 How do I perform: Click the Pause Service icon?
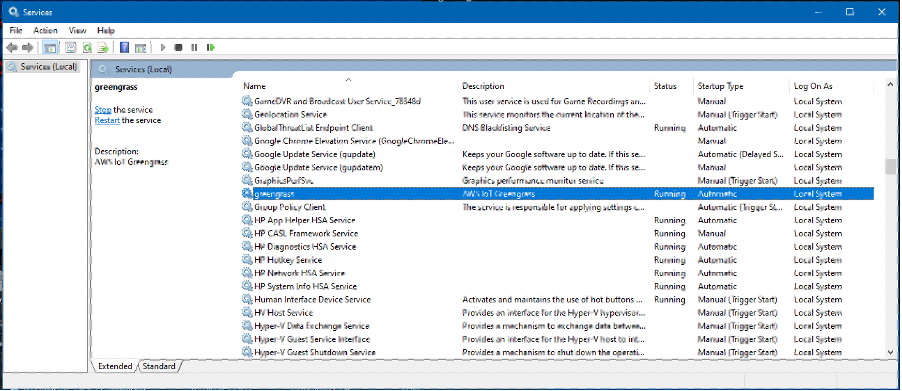(x=194, y=47)
